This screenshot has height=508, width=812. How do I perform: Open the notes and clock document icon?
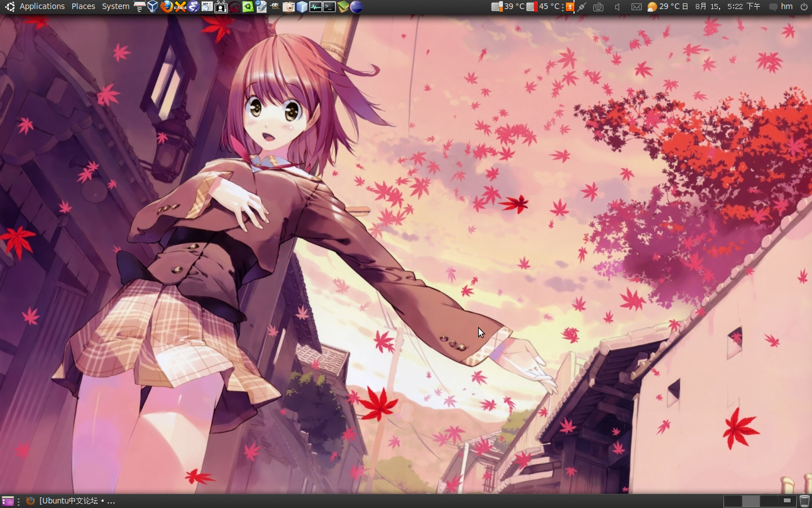(261, 7)
